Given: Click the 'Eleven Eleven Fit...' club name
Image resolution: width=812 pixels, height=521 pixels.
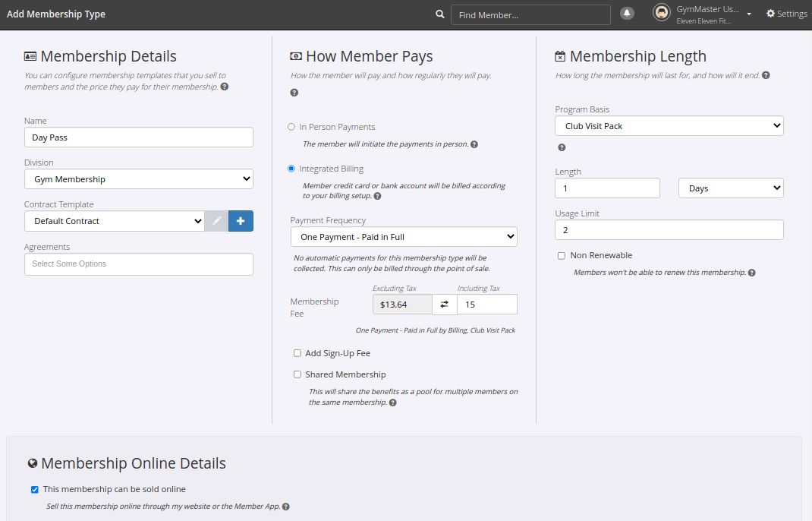Looking at the screenshot, I should point(703,21).
